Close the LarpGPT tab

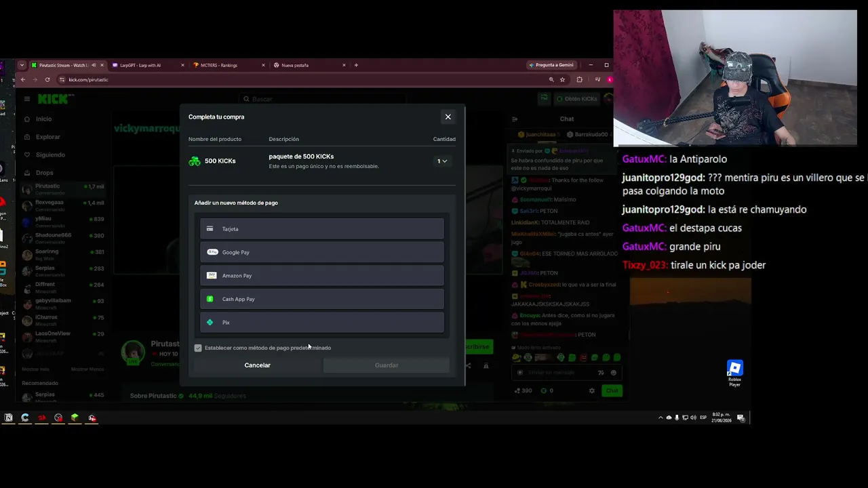pos(182,65)
